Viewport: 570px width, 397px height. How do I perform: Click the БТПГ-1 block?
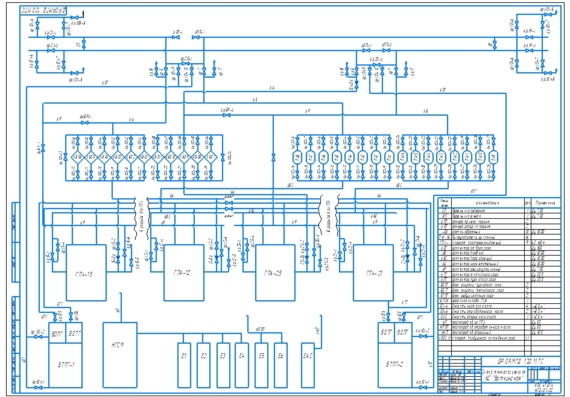tap(65, 365)
